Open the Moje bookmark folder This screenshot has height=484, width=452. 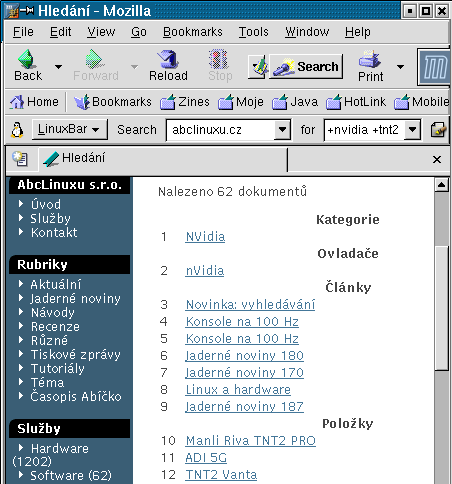click(241, 102)
